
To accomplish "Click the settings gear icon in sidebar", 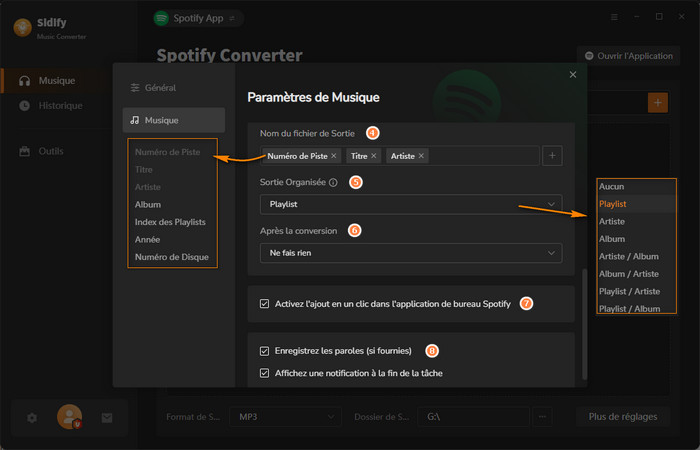I will pyautogui.click(x=32, y=417).
